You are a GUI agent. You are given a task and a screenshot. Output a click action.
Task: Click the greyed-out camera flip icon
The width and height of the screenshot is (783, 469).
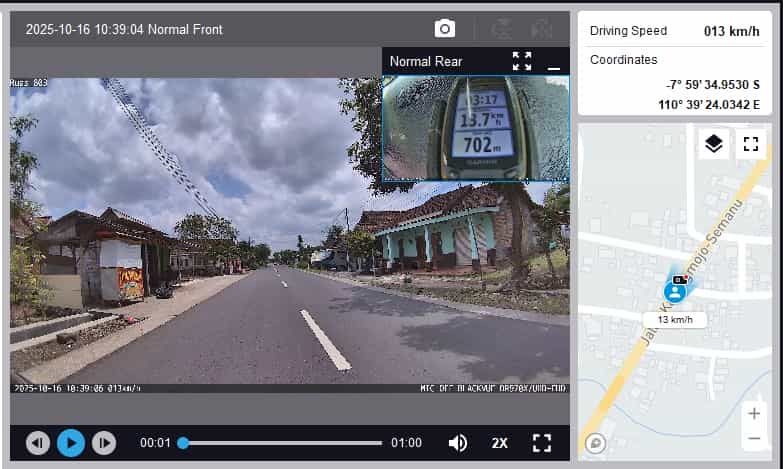click(x=503, y=29)
